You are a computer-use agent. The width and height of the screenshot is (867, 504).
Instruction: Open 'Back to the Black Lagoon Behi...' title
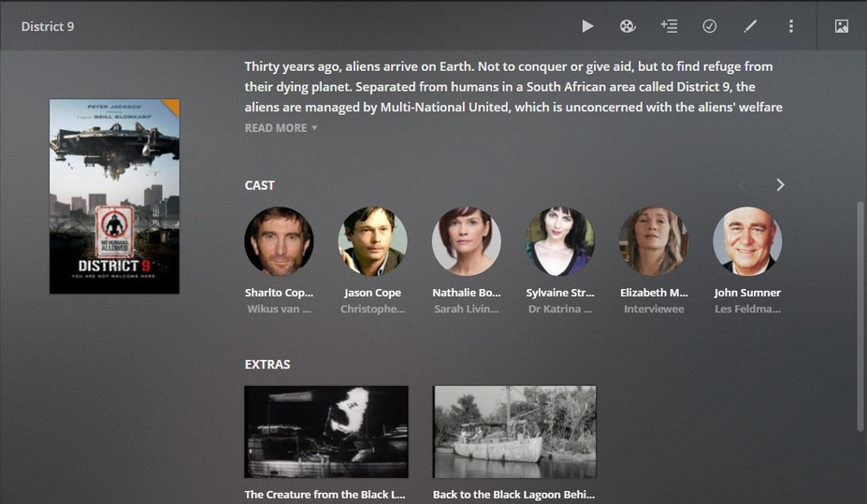(513, 495)
